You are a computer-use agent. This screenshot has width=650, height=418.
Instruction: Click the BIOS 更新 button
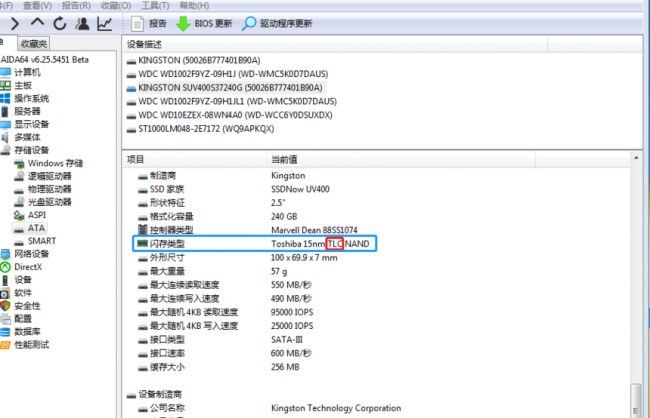tap(204, 24)
